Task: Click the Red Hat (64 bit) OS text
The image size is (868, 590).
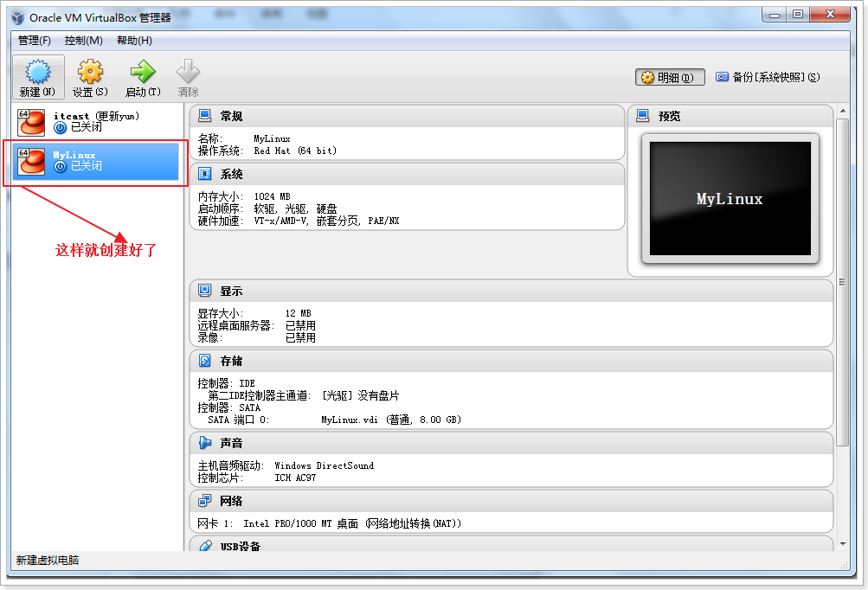Action: pyautogui.click(x=295, y=151)
